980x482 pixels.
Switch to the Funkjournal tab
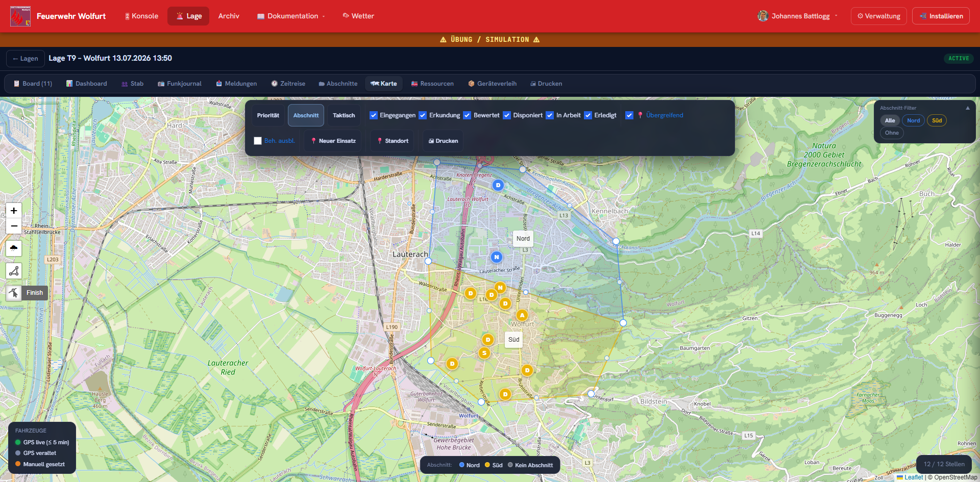[180, 84]
